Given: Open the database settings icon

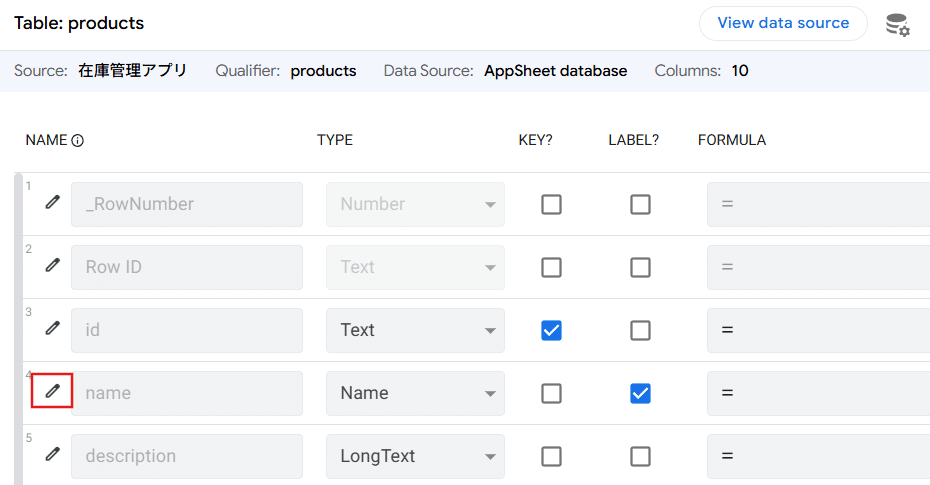Looking at the screenshot, I should click(x=897, y=24).
